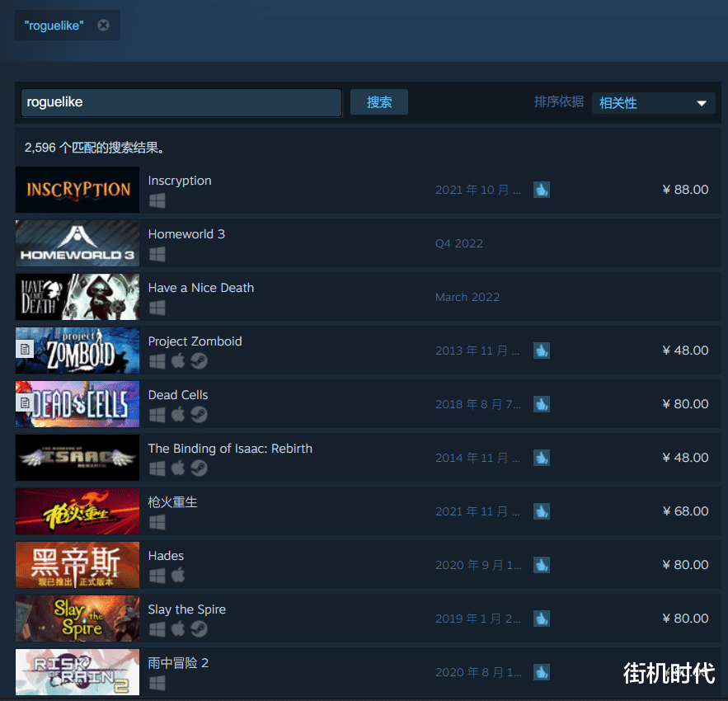
Task: Click the Apple icon under Project Zomboid
Action: click(178, 360)
